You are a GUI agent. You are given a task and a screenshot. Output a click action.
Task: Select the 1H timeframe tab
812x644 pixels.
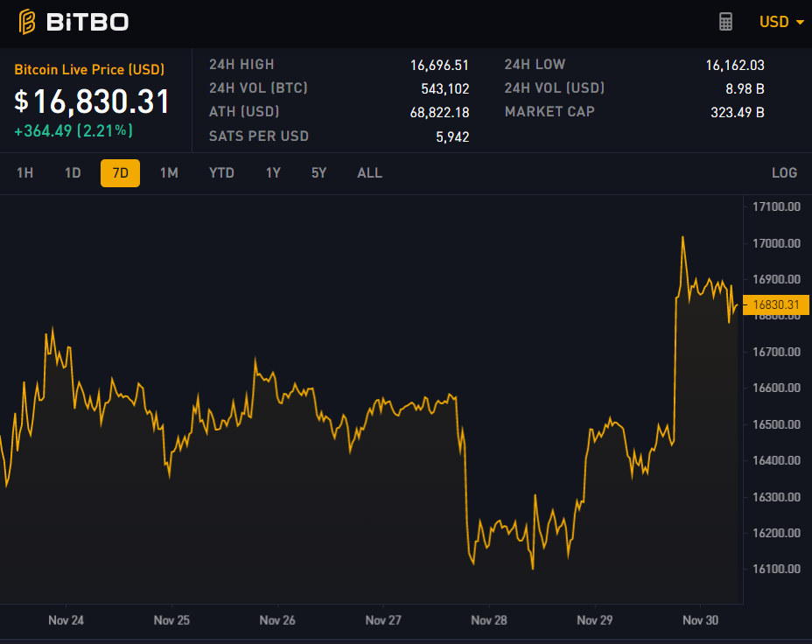24,173
